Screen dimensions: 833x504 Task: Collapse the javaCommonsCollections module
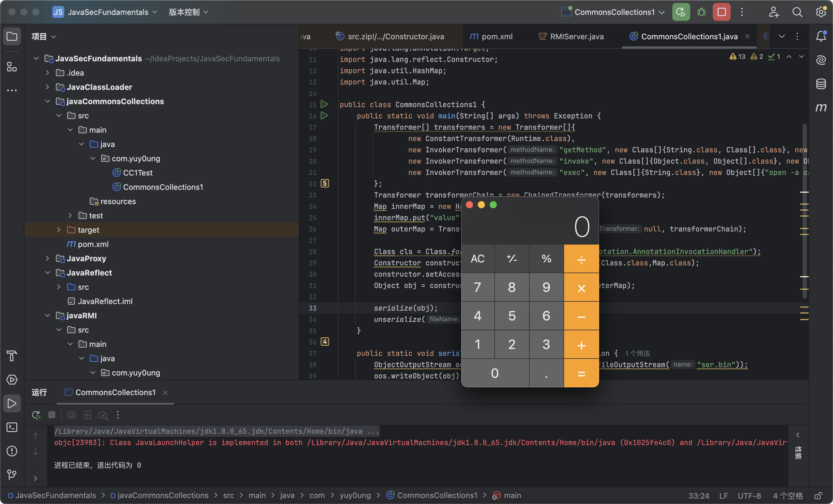point(48,101)
